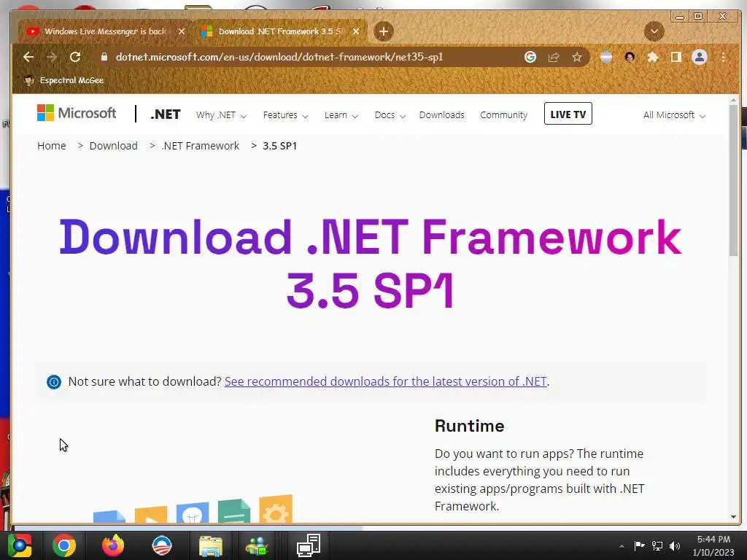
Task: Click the 3.5 SP1 breadcrumb text
Action: (279, 146)
